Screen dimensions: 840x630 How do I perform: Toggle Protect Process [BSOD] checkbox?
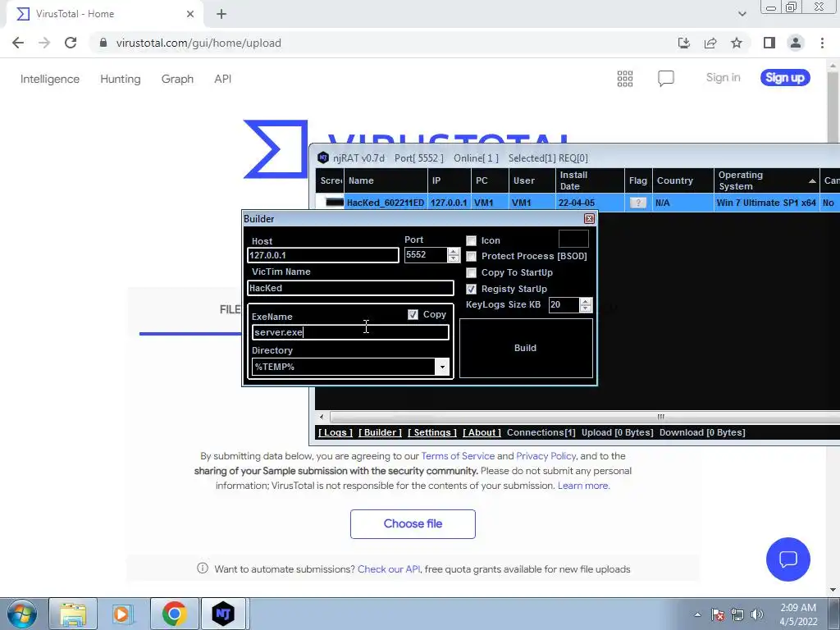(471, 256)
